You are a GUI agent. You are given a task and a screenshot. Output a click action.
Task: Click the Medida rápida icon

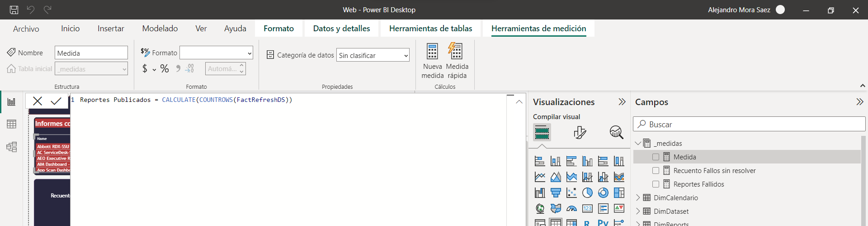point(456,52)
